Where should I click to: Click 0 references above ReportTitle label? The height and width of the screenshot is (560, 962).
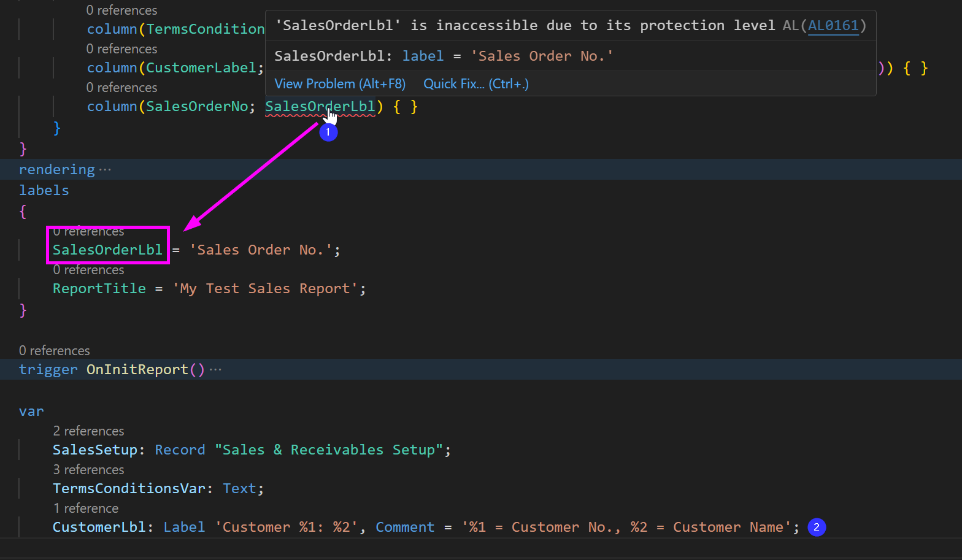pyautogui.click(x=88, y=270)
